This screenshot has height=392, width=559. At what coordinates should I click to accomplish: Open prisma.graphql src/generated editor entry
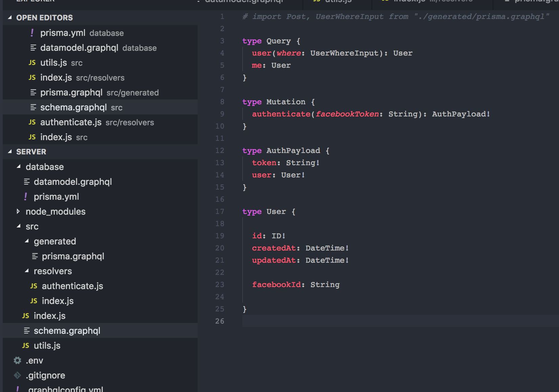100,92
